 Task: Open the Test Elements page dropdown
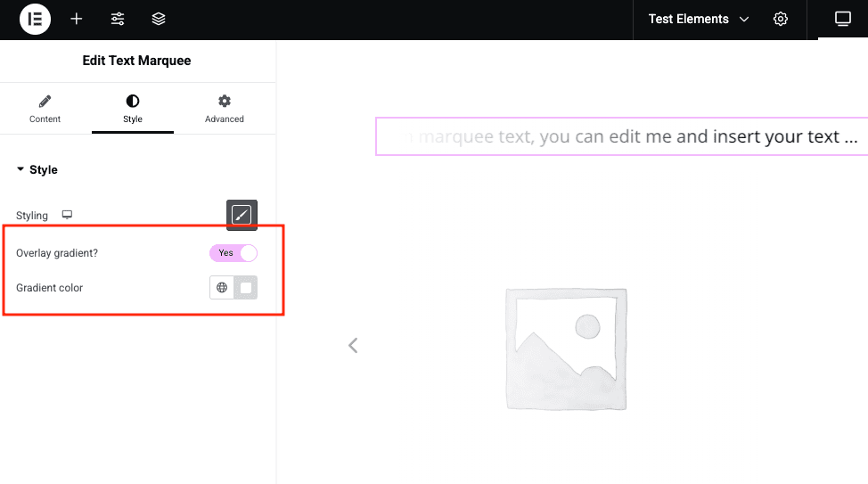point(698,19)
